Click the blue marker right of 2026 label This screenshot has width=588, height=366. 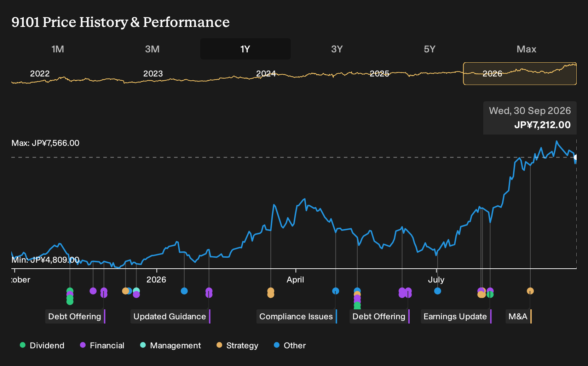coord(184,291)
